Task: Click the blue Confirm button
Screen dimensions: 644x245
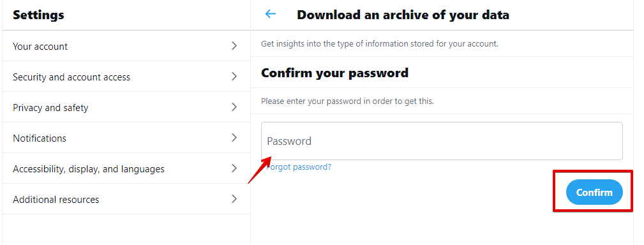Action: (594, 192)
